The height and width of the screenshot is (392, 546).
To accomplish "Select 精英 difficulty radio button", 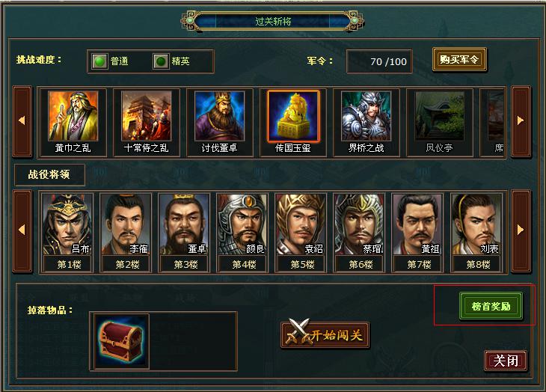I will [161, 61].
